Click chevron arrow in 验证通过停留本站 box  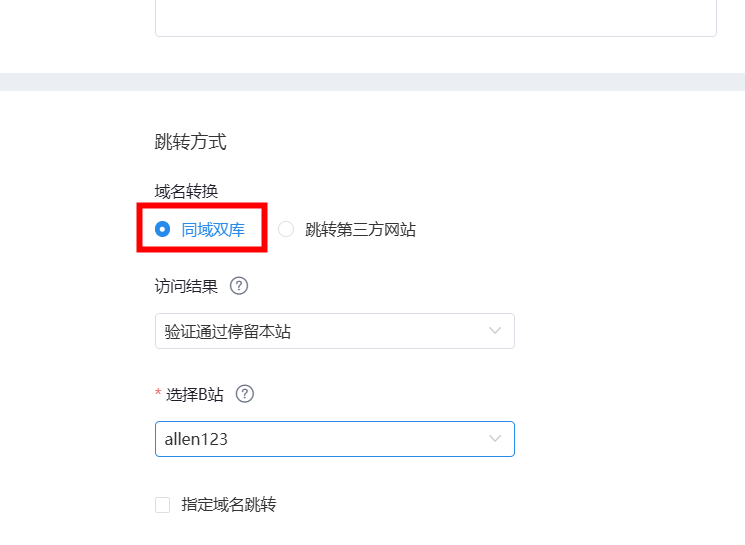[x=495, y=331]
